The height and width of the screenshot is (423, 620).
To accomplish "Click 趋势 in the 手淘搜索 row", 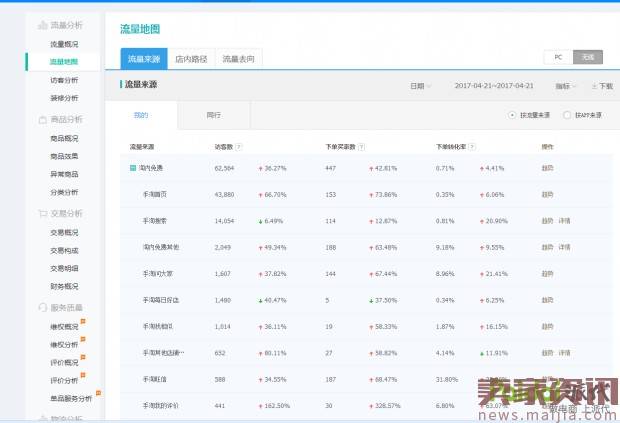I will [547, 221].
